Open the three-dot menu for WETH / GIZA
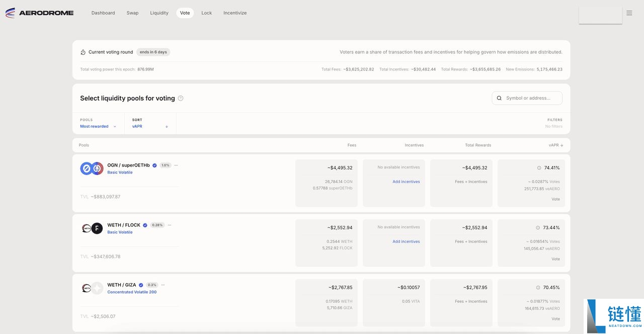Screen dimensions: 644x334 tap(163, 285)
